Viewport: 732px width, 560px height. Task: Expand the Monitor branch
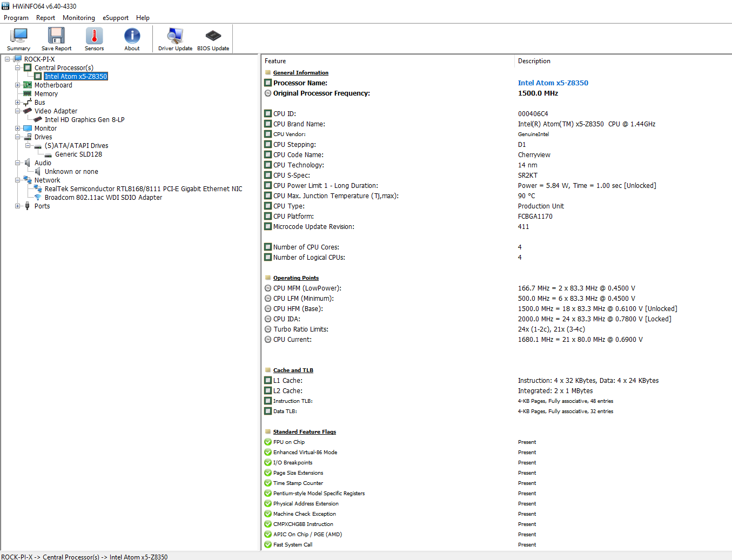(x=18, y=128)
